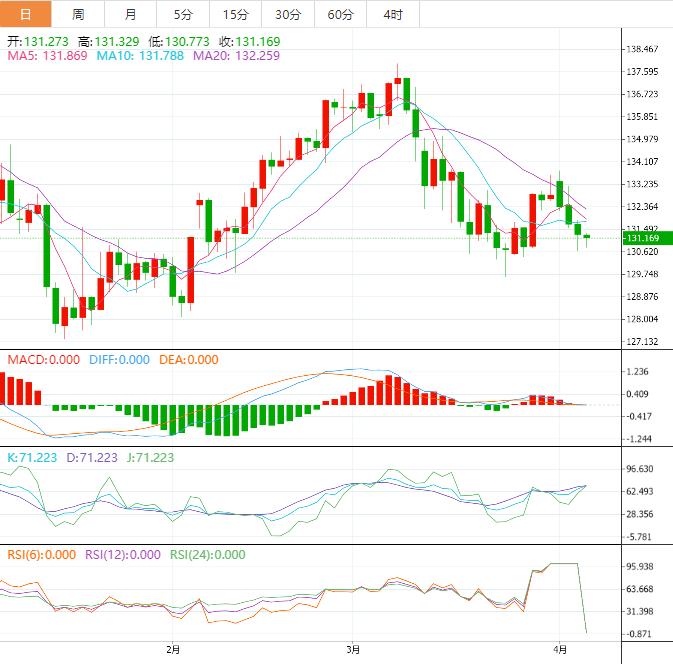Open the 15分 chart tab
The image size is (673, 664).
pos(236,14)
